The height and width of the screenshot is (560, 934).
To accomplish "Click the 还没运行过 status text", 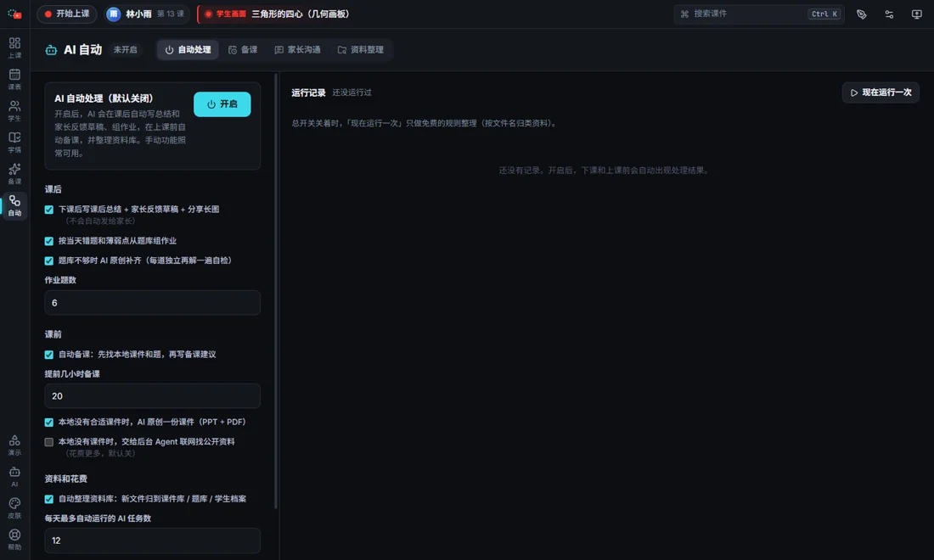I will (x=352, y=92).
